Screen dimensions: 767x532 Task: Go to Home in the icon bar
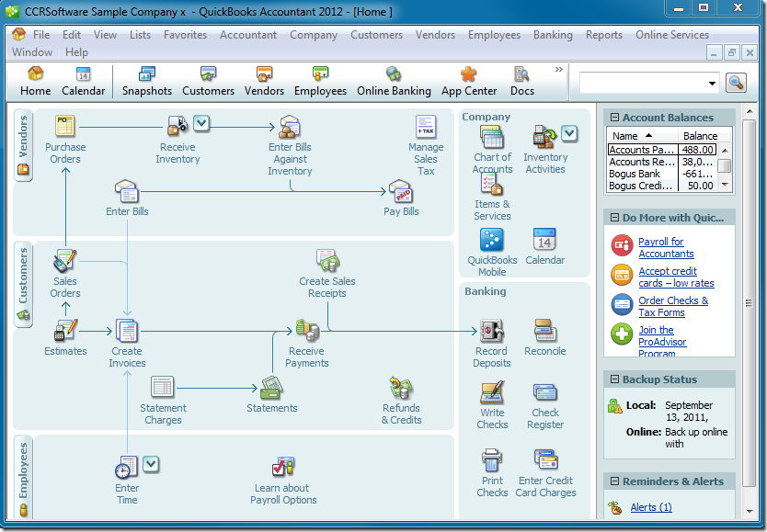(x=35, y=82)
